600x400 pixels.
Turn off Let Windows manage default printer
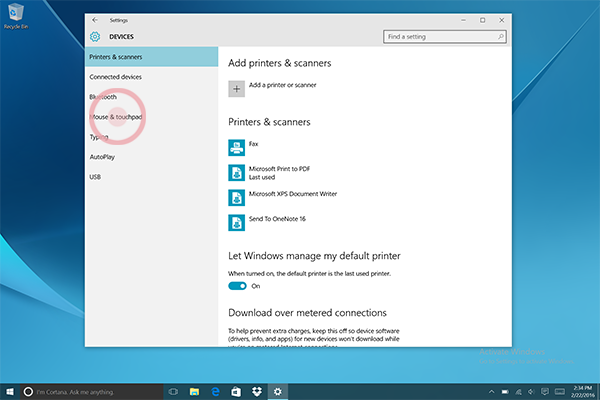click(237, 286)
